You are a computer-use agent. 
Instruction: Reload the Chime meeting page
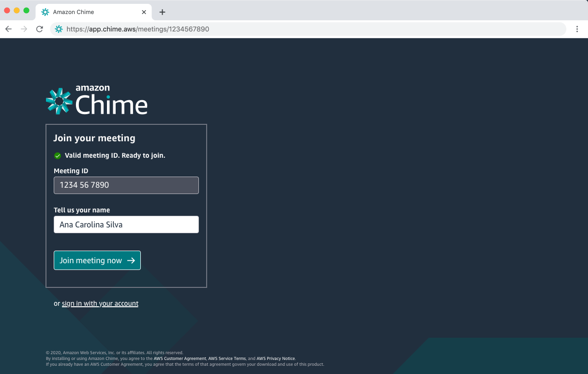click(40, 29)
